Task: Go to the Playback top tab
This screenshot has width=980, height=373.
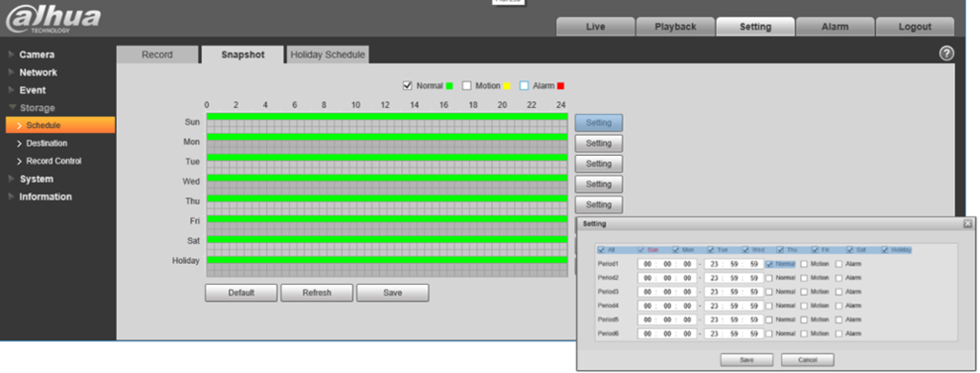Action: click(675, 27)
